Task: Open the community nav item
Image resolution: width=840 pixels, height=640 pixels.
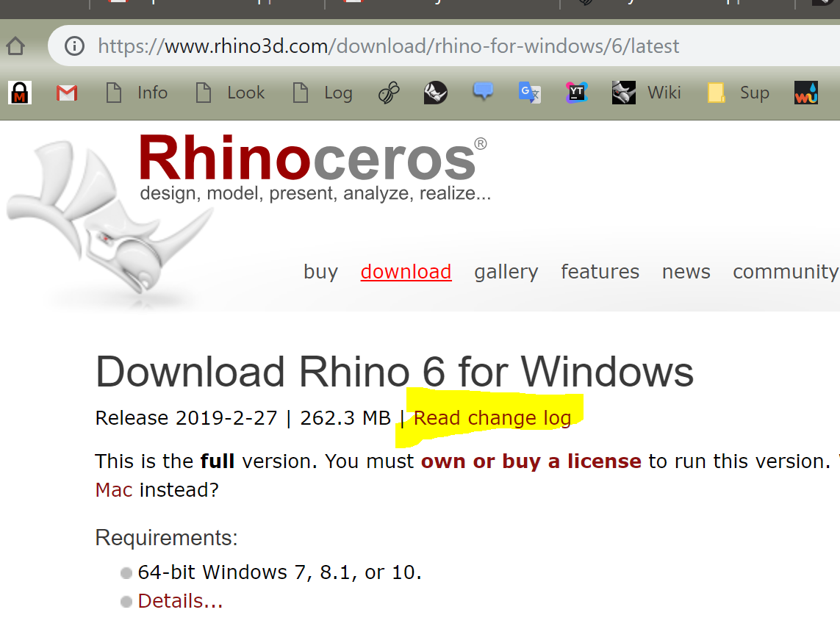Action: [786, 272]
